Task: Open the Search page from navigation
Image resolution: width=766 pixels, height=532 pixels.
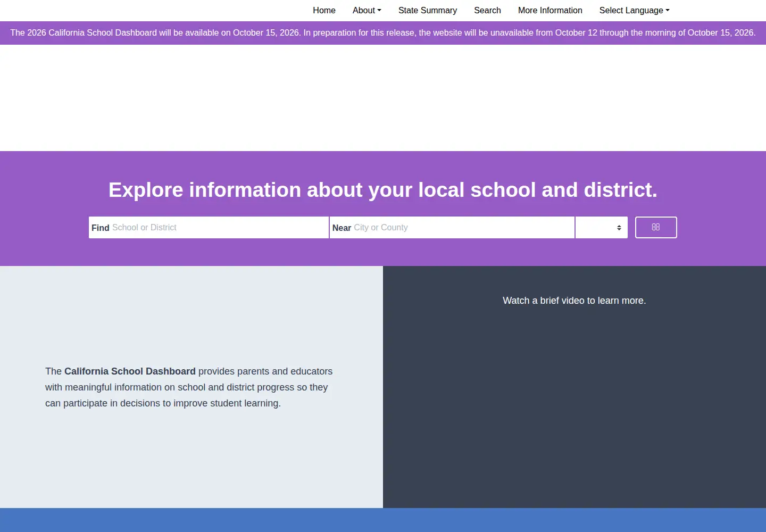Action: pyautogui.click(x=487, y=11)
